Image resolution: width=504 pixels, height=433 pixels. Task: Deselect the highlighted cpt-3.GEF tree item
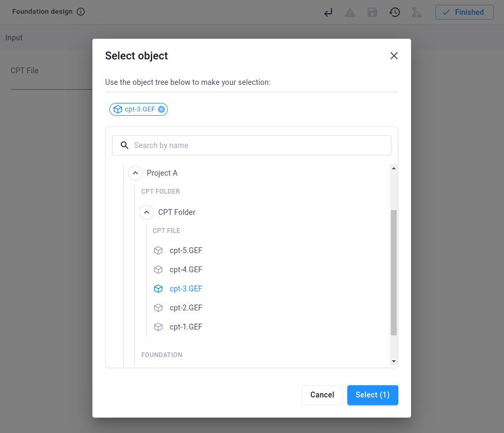[x=185, y=289]
